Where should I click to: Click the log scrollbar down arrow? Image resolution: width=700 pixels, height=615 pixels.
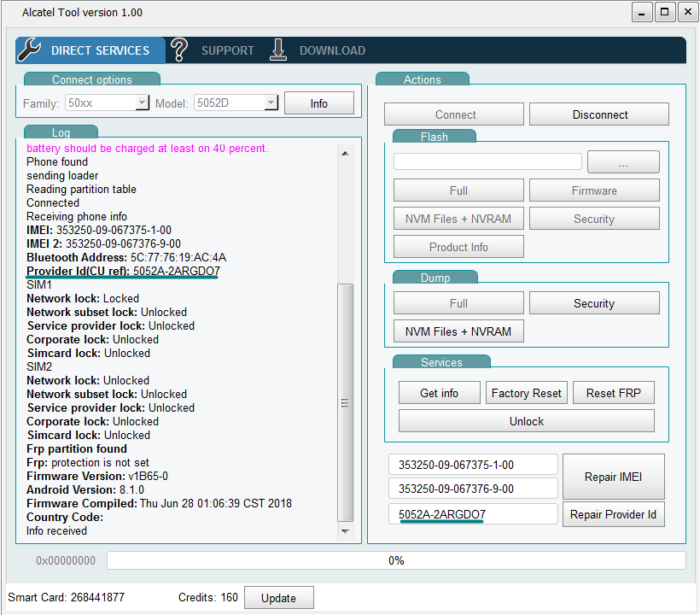point(345,531)
